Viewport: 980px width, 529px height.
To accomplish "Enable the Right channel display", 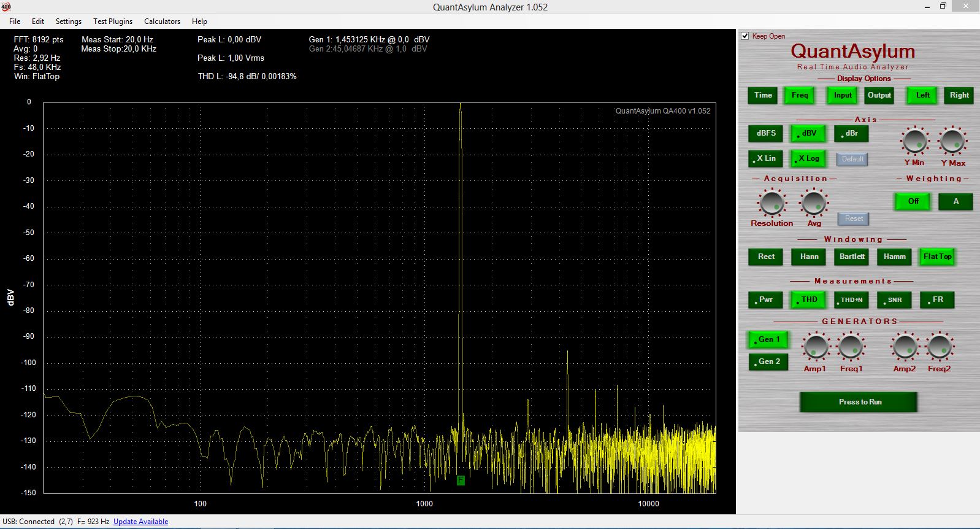I will (x=959, y=95).
